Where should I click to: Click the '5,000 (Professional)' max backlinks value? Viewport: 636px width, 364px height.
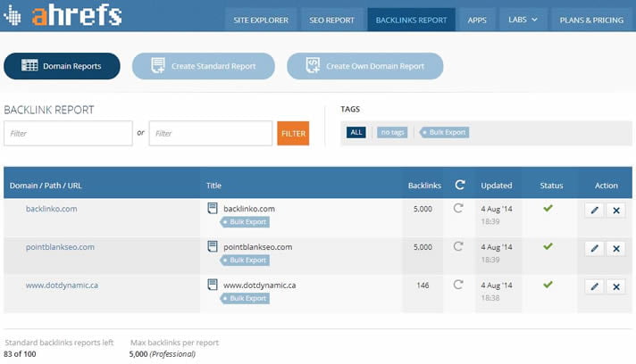coord(163,354)
